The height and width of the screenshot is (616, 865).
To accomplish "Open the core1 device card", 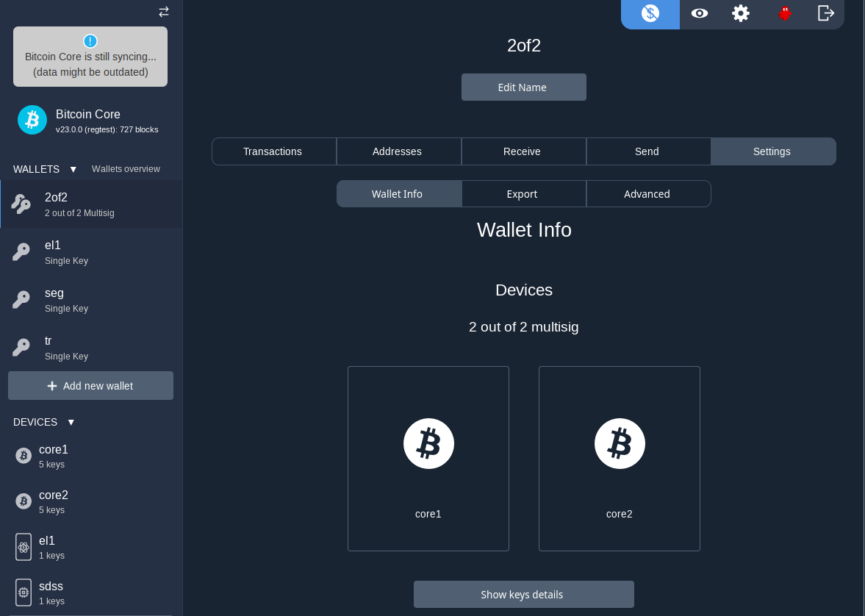I will coord(428,459).
